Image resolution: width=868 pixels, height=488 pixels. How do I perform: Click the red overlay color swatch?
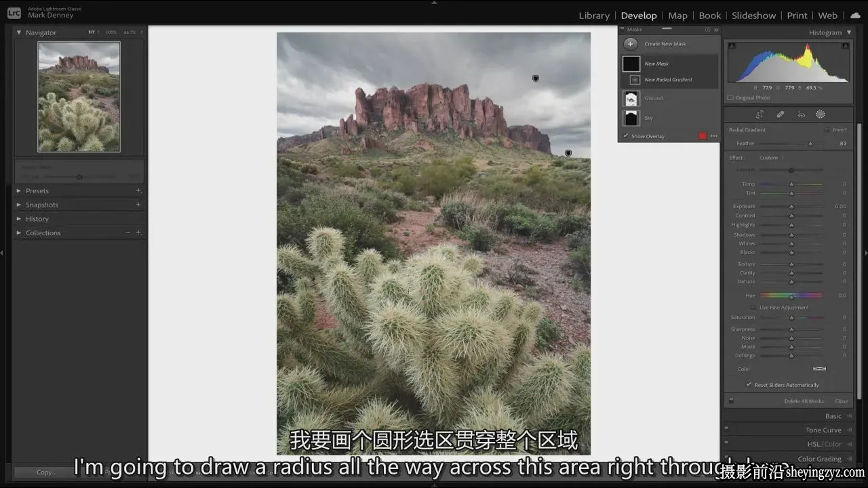703,136
